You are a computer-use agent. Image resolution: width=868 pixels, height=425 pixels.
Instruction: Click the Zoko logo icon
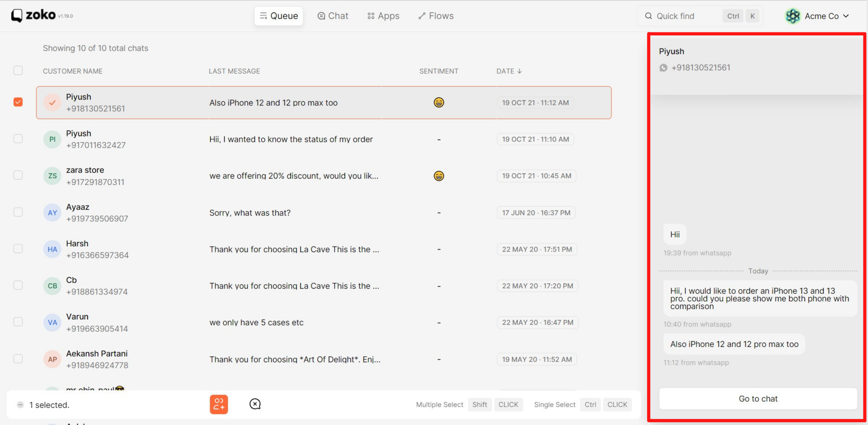tap(17, 16)
